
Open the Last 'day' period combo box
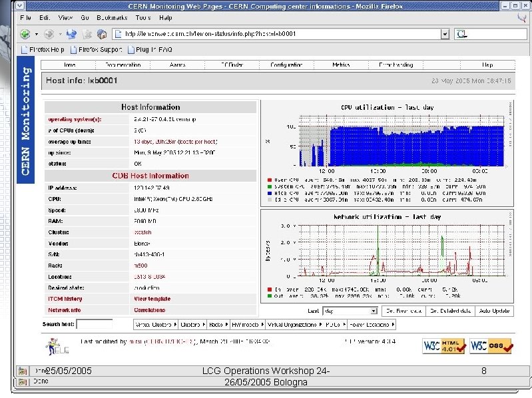[350, 311]
